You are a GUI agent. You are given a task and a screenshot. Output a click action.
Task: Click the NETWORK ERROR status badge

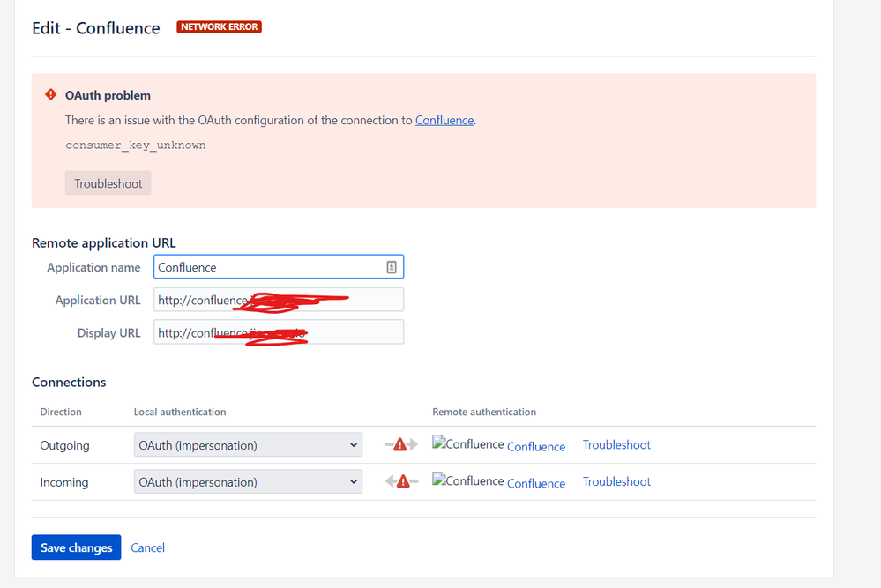(219, 27)
